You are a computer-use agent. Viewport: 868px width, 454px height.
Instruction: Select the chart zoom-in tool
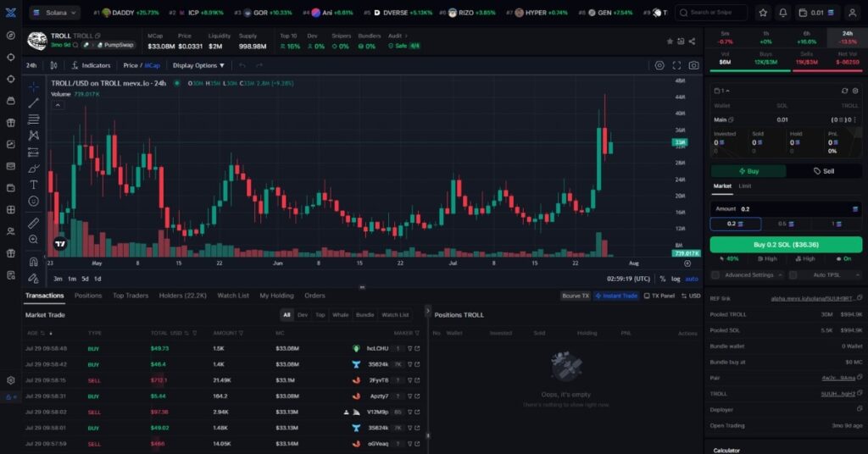click(x=33, y=240)
